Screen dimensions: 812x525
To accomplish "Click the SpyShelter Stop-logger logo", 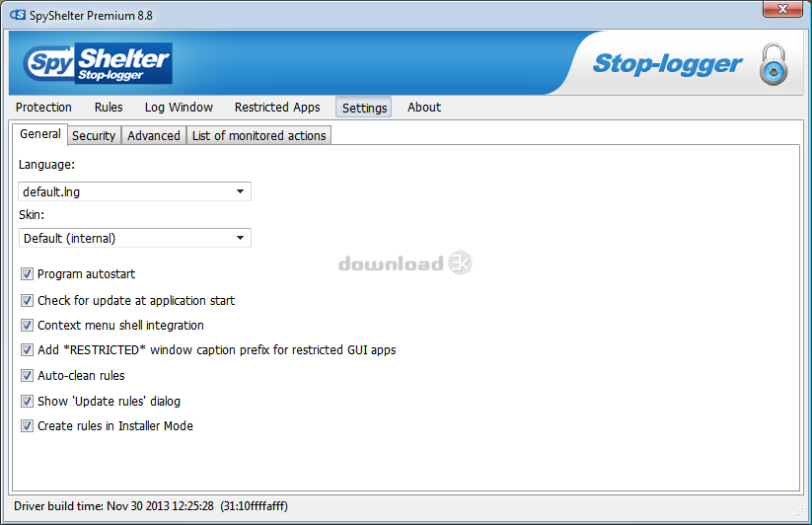I will [x=98, y=64].
